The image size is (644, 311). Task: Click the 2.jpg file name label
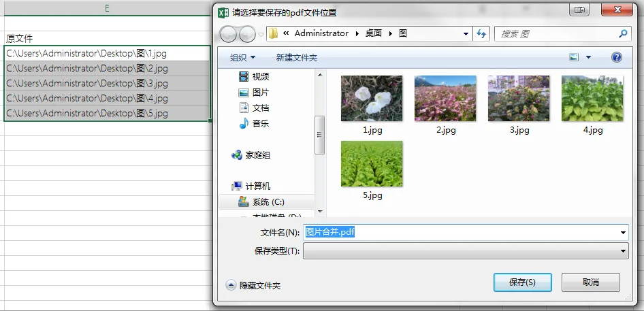pos(446,130)
